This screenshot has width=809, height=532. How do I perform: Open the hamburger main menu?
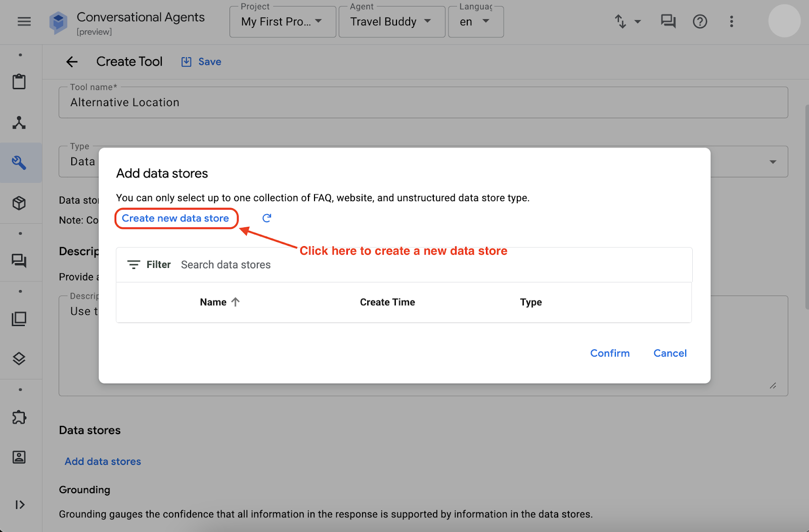(x=24, y=22)
